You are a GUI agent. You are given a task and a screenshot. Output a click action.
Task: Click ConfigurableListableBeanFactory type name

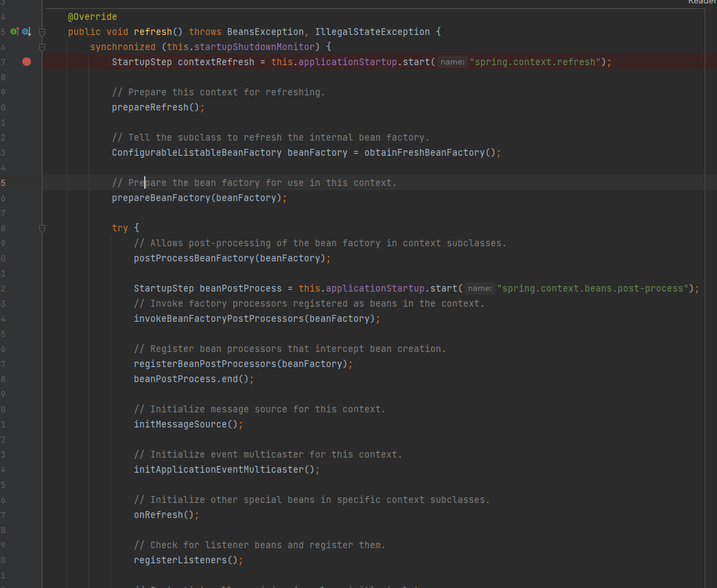point(197,153)
